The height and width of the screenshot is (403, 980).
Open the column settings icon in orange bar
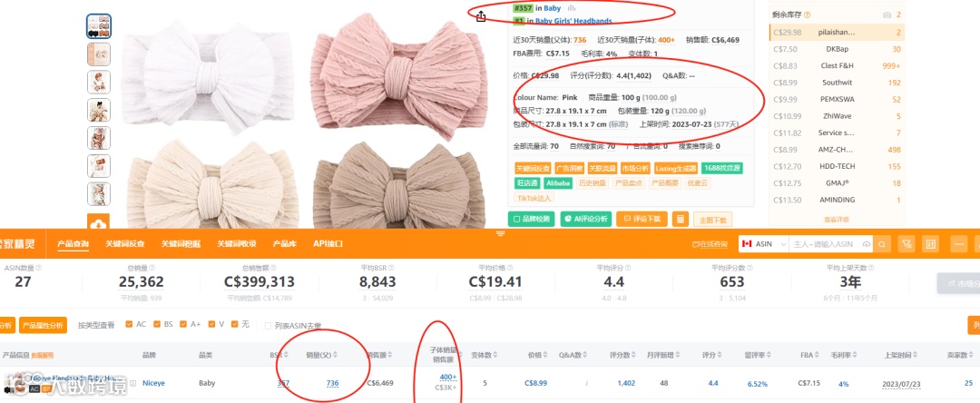(930, 244)
